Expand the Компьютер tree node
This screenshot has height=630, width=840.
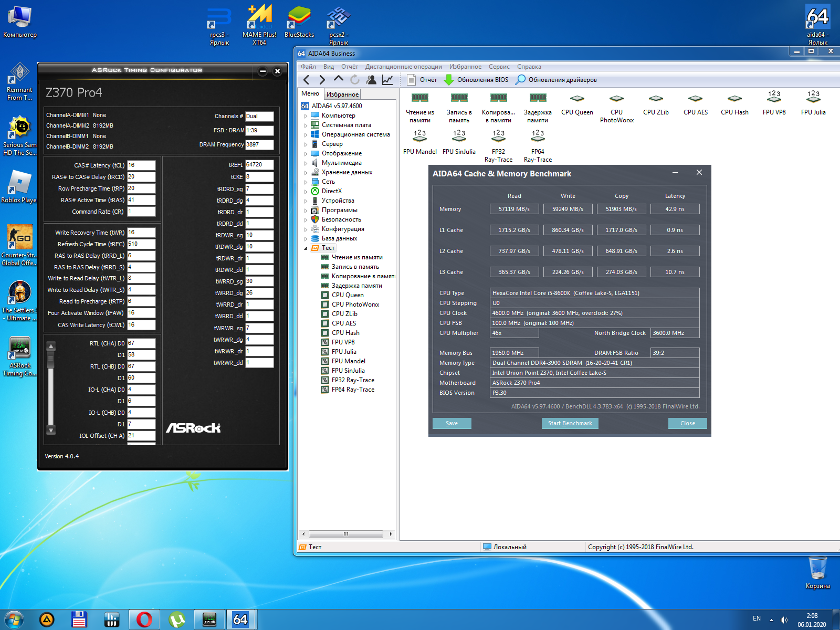click(306, 116)
